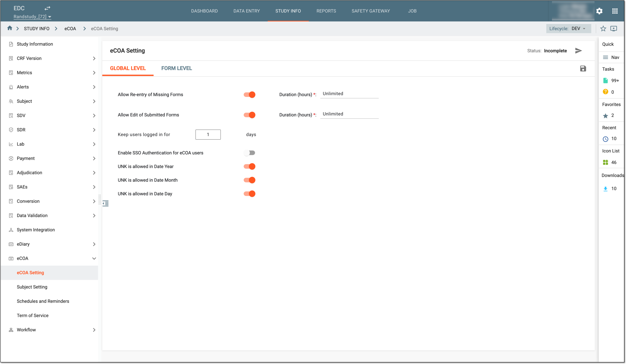Open Schedules and Reminders
The width and height of the screenshot is (626, 364).
click(43, 301)
